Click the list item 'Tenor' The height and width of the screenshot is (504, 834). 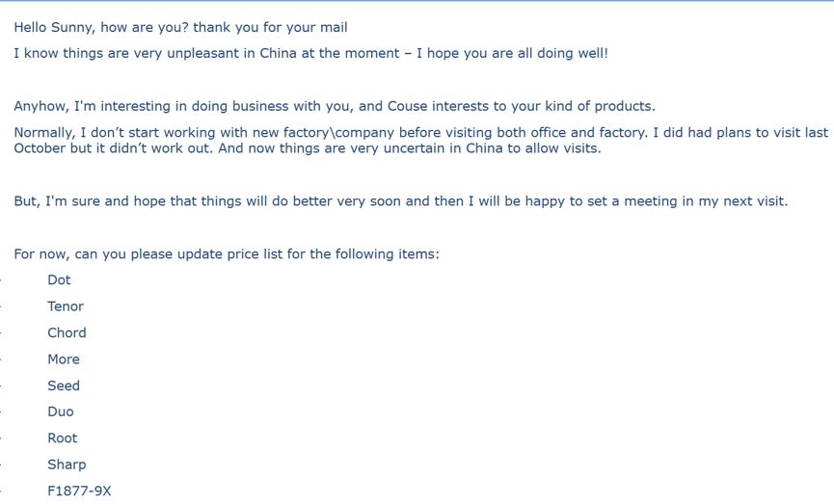pos(66,306)
